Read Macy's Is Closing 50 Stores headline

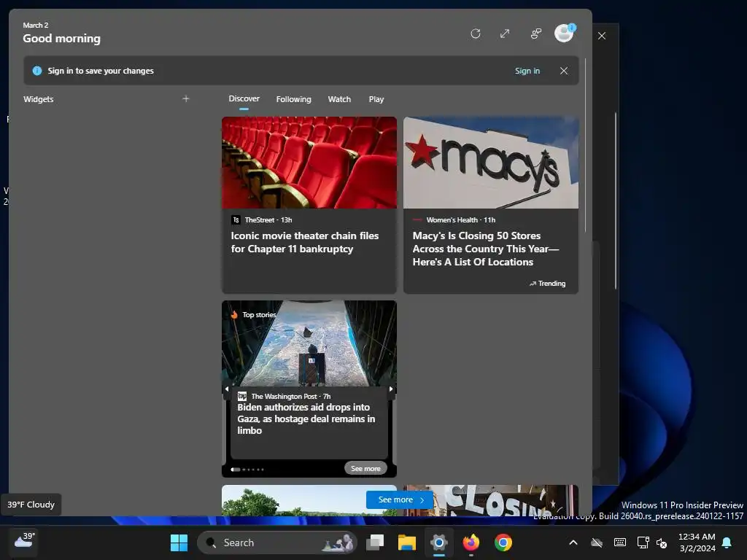486,249
